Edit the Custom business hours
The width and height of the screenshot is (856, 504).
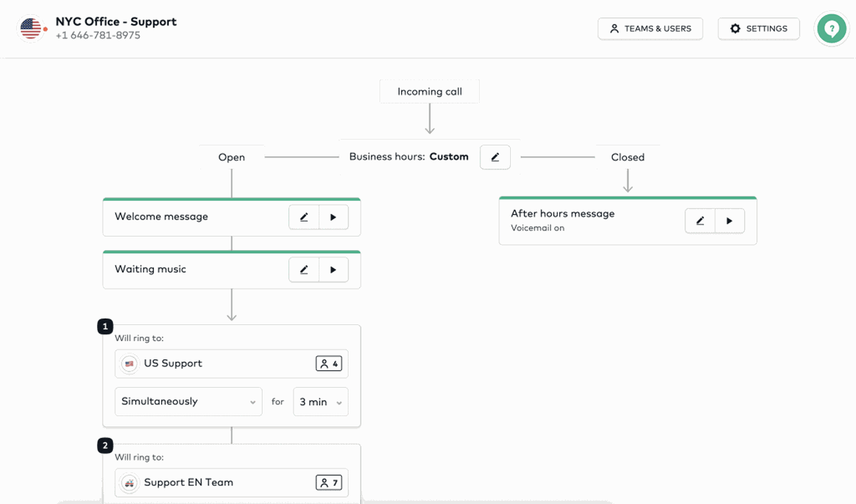click(x=495, y=157)
